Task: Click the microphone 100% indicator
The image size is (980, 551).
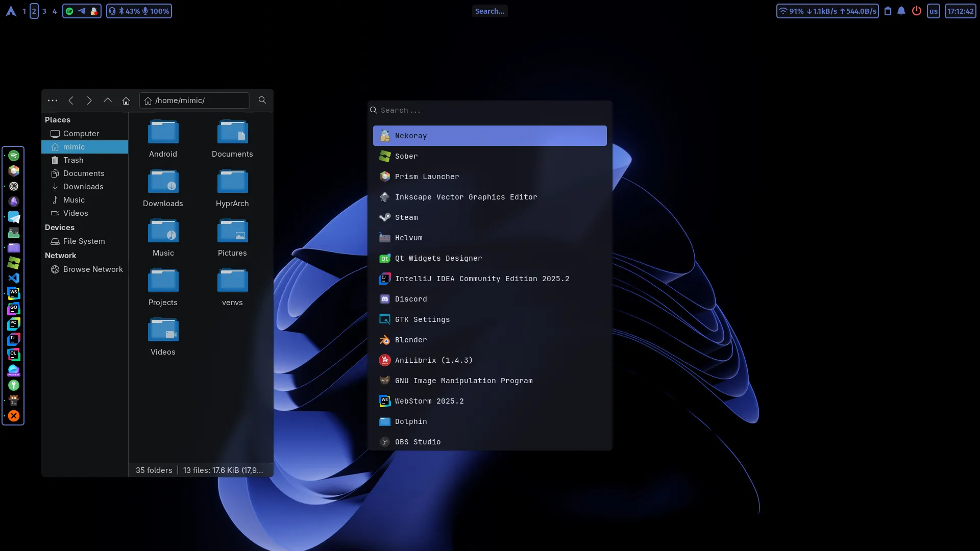Action: pos(156,11)
